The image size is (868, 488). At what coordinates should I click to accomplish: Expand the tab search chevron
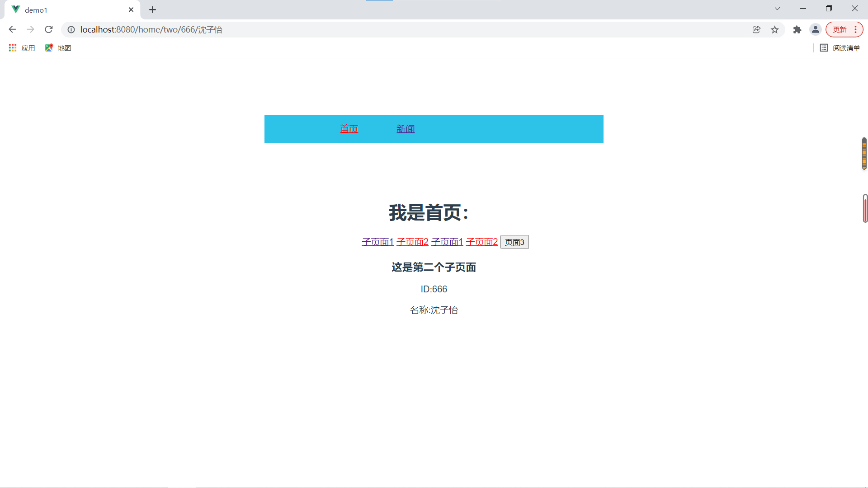777,9
